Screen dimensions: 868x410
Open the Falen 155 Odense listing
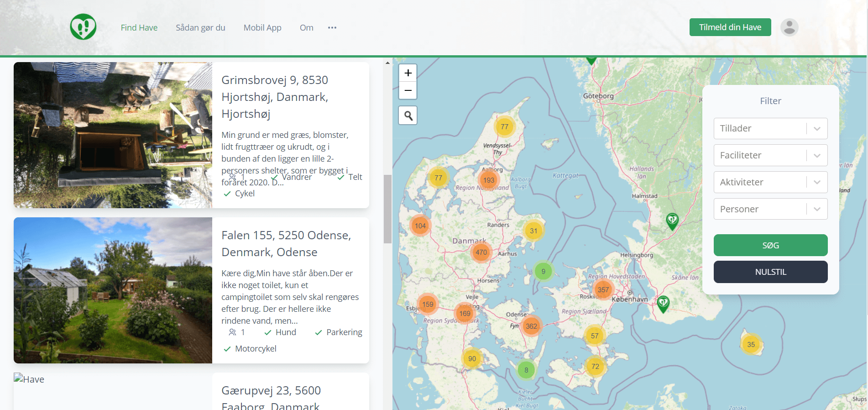pyautogui.click(x=286, y=243)
